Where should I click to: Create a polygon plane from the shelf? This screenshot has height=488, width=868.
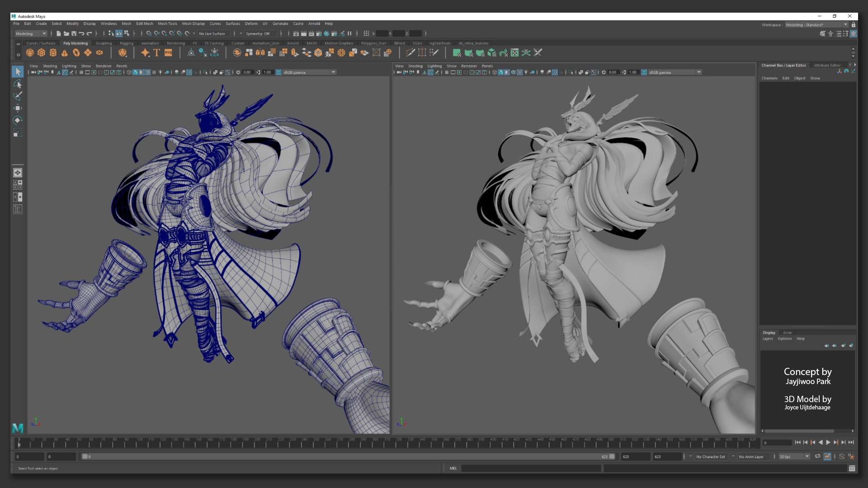88,53
